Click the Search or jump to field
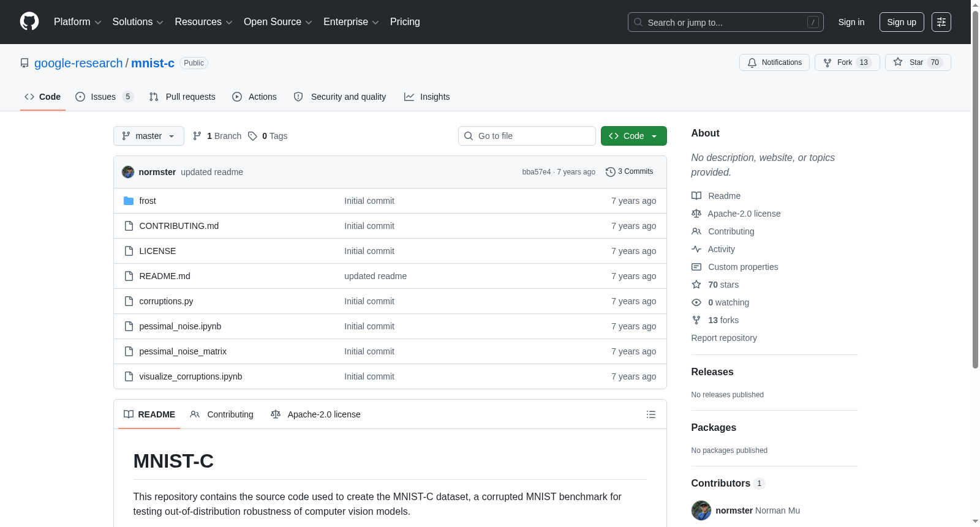This screenshot has width=980, height=527. (x=726, y=22)
